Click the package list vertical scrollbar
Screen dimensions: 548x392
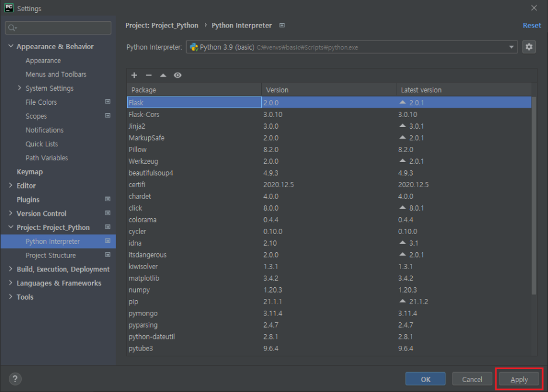(x=534, y=195)
